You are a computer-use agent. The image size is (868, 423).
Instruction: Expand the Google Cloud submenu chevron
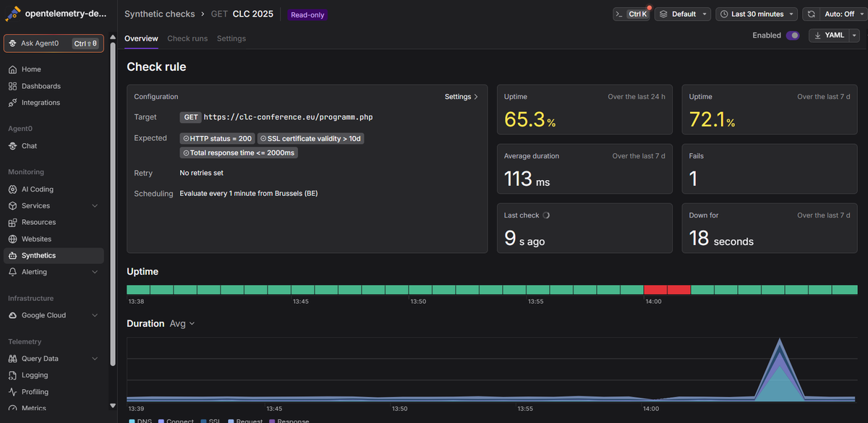[x=95, y=315]
